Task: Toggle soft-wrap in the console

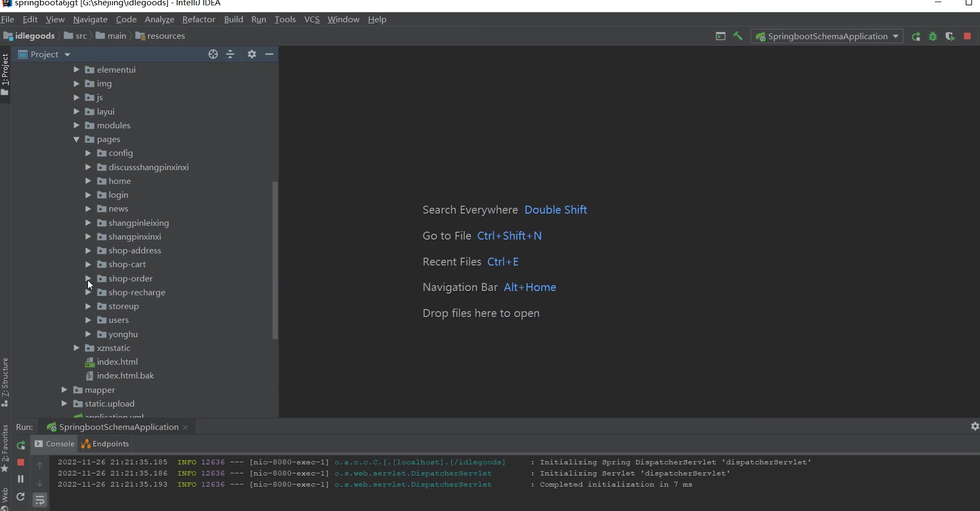Action: pos(40,500)
